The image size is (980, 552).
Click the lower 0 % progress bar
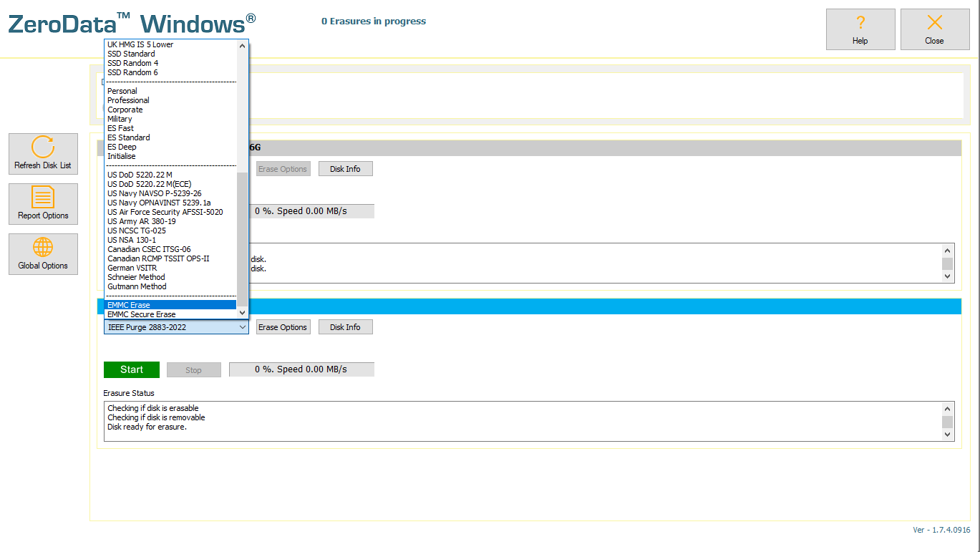[x=301, y=369]
